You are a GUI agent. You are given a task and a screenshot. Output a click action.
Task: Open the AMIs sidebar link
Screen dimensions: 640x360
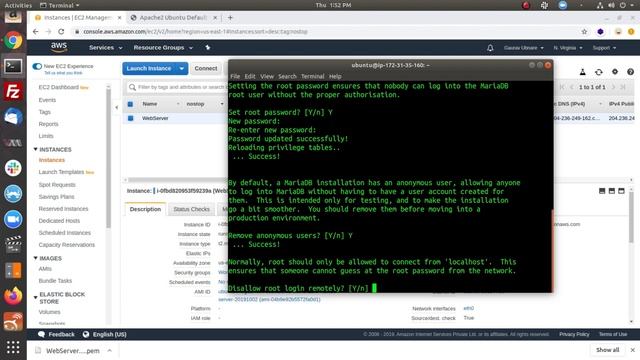(x=45, y=269)
